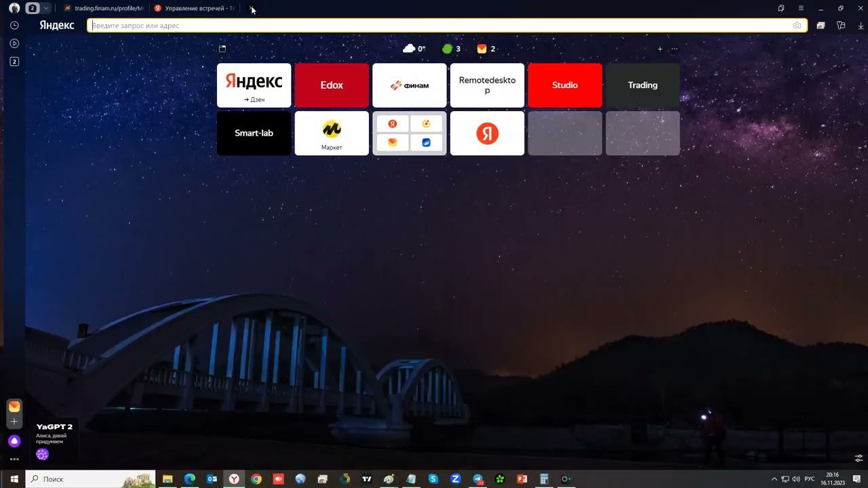Switch the РУС keyboard language

click(810, 479)
